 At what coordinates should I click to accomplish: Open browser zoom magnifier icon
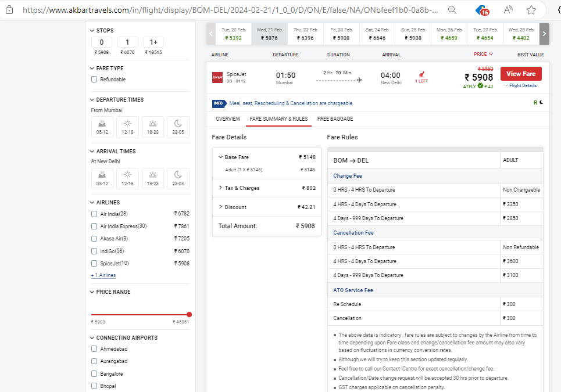point(452,10)
